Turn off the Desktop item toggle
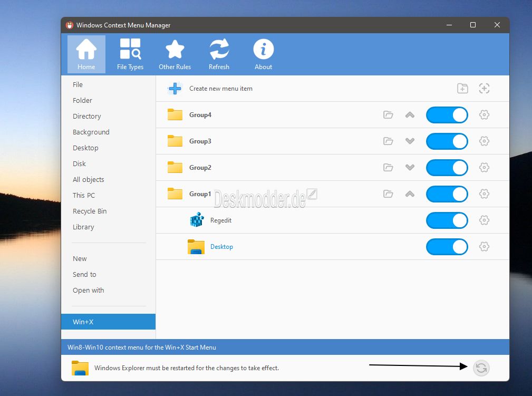 [447, 247]
